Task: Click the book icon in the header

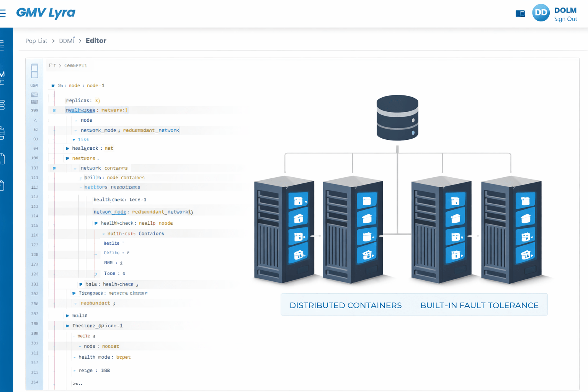Action: click(520, 14)
